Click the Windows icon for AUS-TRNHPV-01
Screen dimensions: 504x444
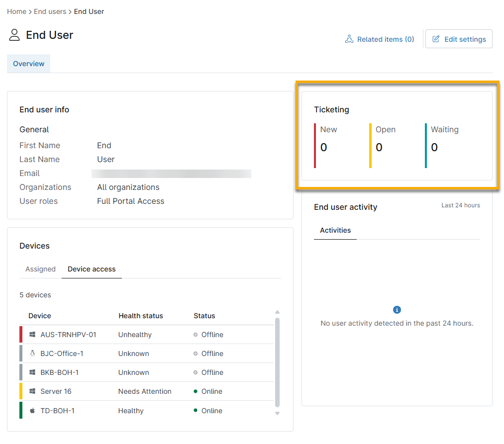(x=32, y=335)
